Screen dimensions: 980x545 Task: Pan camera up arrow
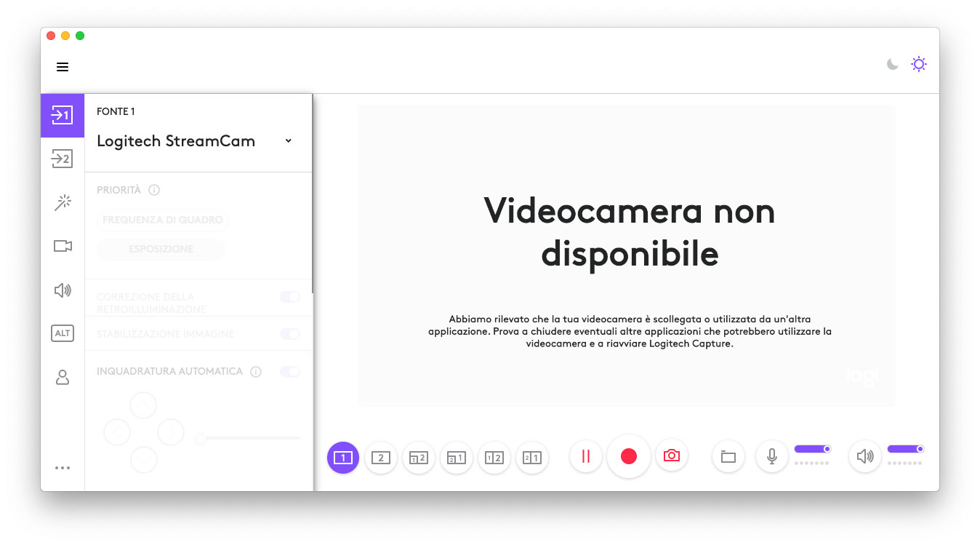[143, 405]
